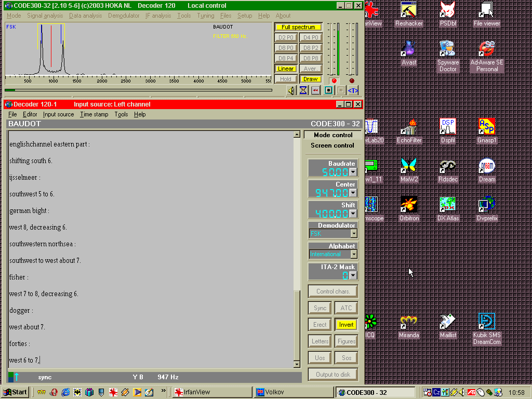Click the speaker audio icon in spectrum toolbar
This screenshot has height=399, width=532.
(291, 90)
